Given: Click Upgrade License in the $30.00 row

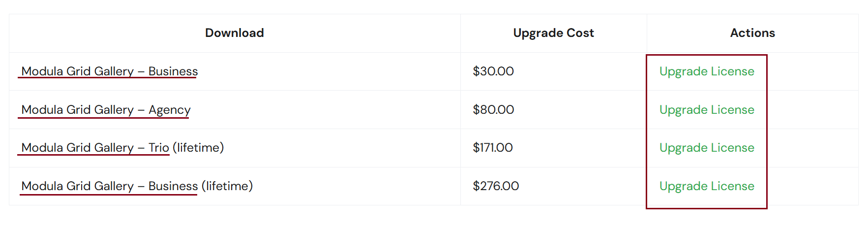Looking at the screenshot, I should (706, 71).
